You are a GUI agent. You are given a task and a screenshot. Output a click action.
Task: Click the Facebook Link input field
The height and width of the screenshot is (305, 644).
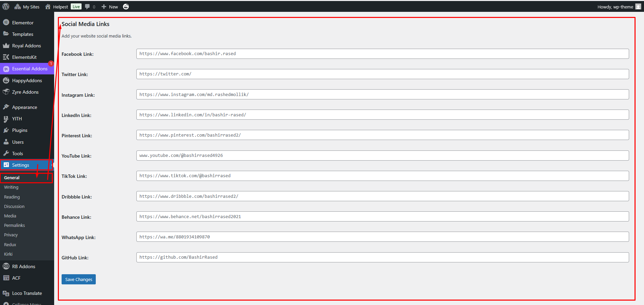382,54
